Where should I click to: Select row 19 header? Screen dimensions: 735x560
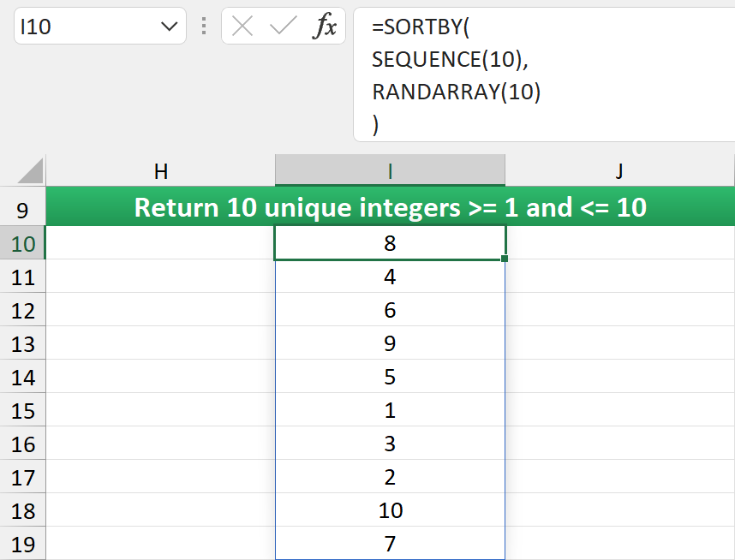[22, 544]
